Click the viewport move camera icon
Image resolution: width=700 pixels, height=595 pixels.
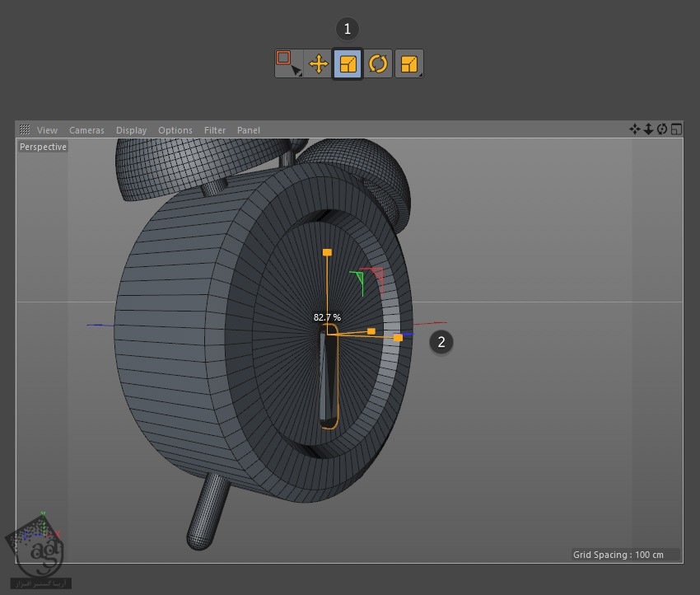point(634,129)
